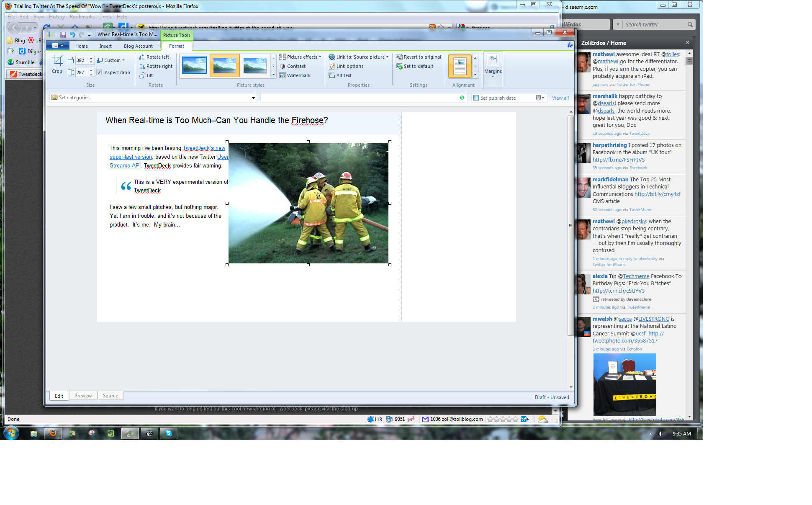Apply Tilt to the picture

pyautogui.click(x=146, y=75)
